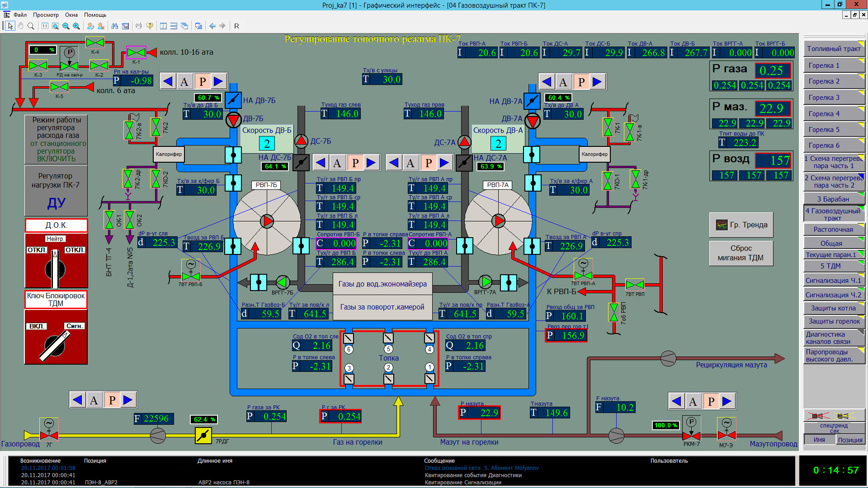Screen dimensions: 868x488
Task: Click the user login icon
Action: coord(90,26)
